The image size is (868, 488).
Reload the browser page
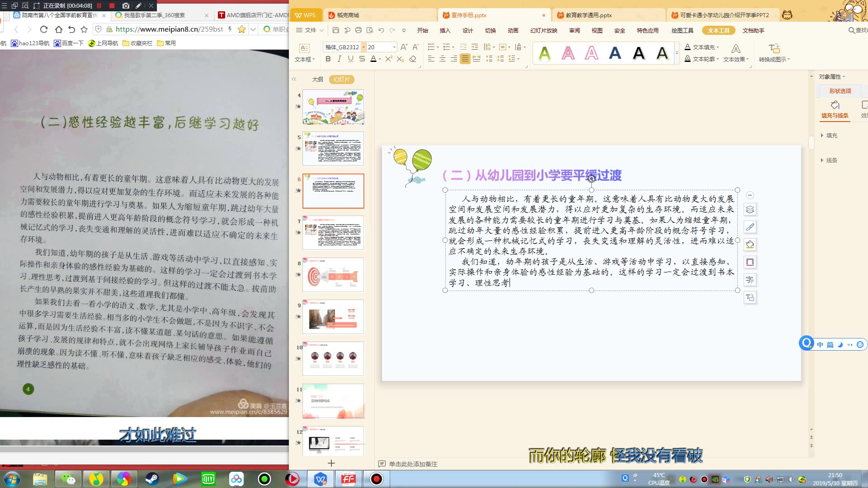pos(44,29)
